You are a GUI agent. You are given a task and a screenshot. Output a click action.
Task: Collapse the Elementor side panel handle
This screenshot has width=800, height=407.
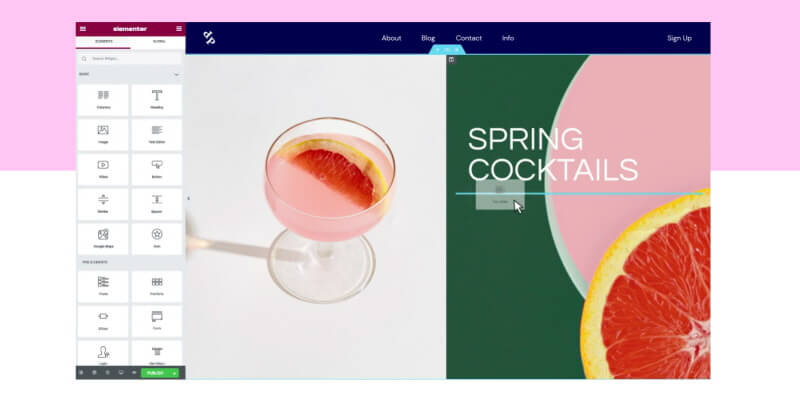[x=188, y=198]
